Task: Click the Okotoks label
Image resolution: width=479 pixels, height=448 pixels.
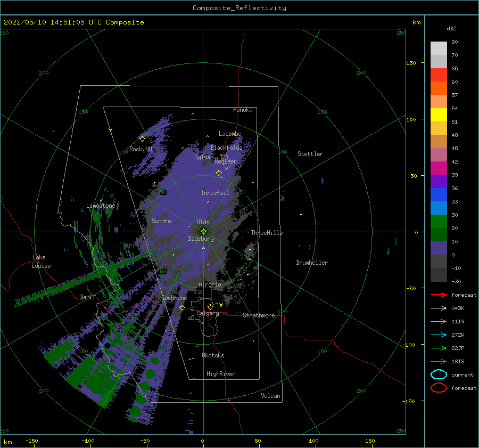Action: coord(213,355)
